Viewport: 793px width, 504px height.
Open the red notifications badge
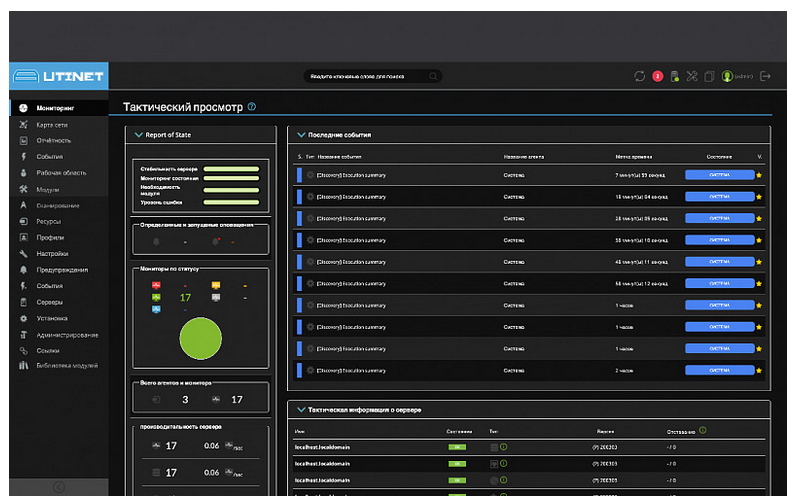(657, 76)
